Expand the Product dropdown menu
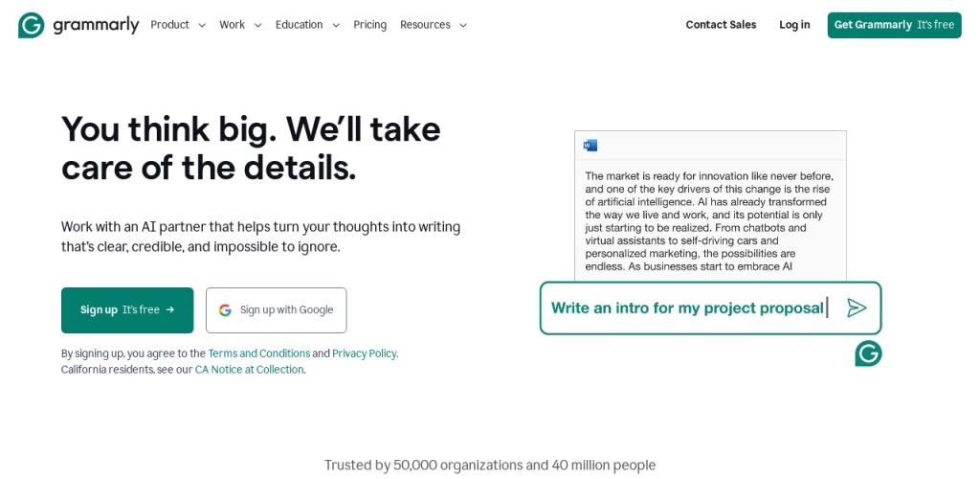This screenshot has width=980, height=479. coord(178,25)
